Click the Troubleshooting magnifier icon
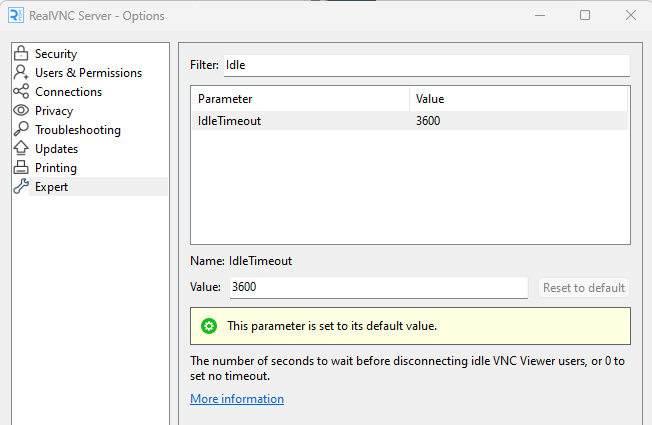Image resolution: width=652 pixels, height=425 pixels. tap(21, 129)
